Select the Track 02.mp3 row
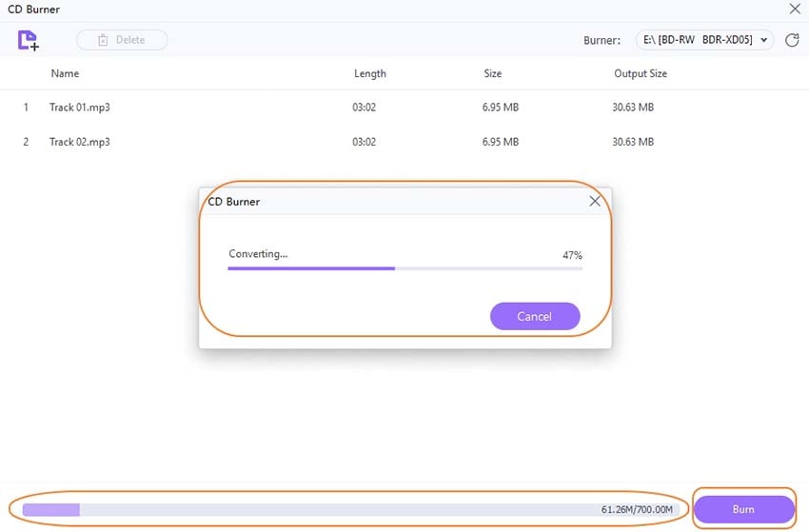809x532 pixels. [404, 142]
